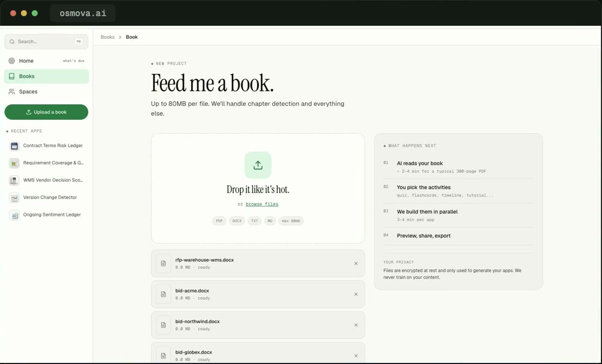Viewport: 602px width, 364px height.
Task: Click the document icon for bid-globex.docx
Action: click(x=163, y=355)
